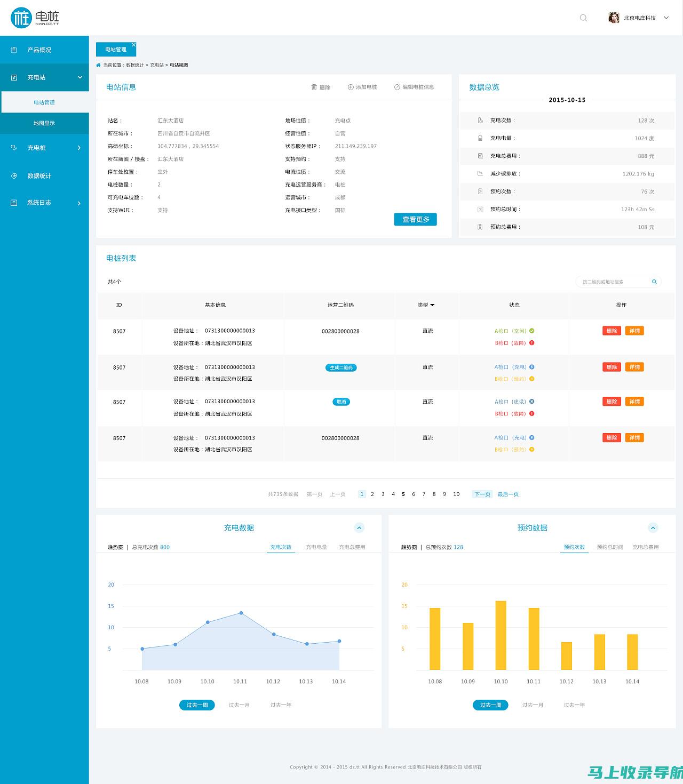Screen dimensions: 683x784
Task: Click 添加电桩 plus icon
Action: click(x=351, y=87)
